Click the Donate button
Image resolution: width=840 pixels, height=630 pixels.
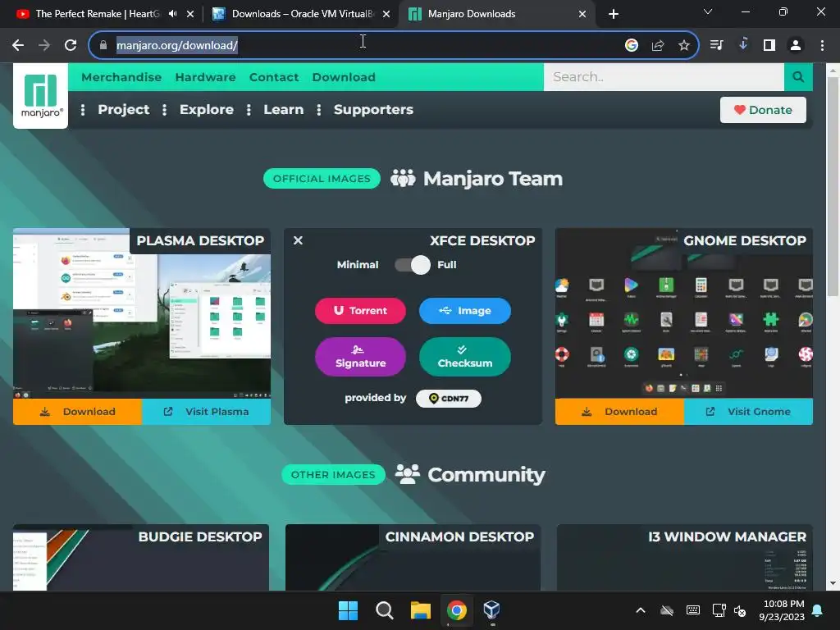(763, 110)
